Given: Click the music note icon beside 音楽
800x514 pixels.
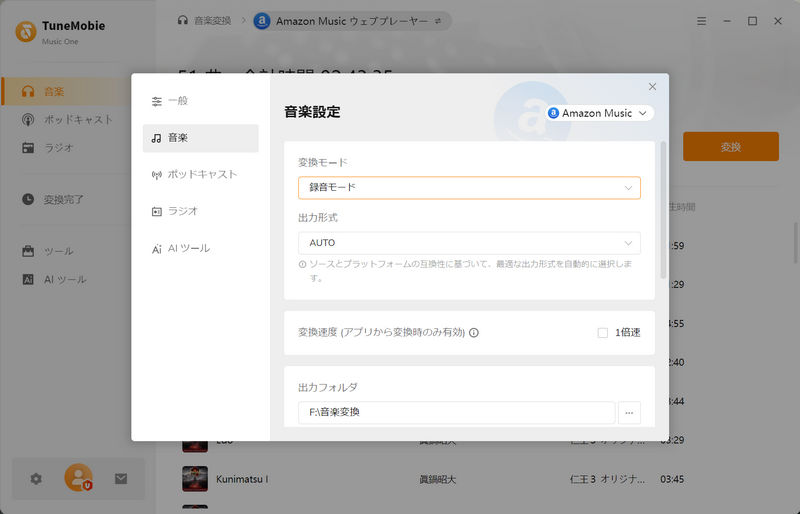Looking at the screenshot, I should point(157,138).
